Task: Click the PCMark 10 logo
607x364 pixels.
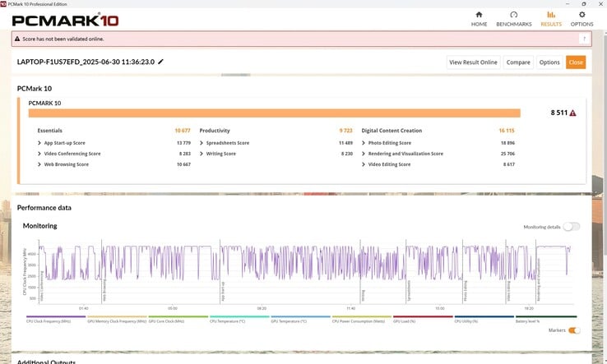Action: (65, 20)
